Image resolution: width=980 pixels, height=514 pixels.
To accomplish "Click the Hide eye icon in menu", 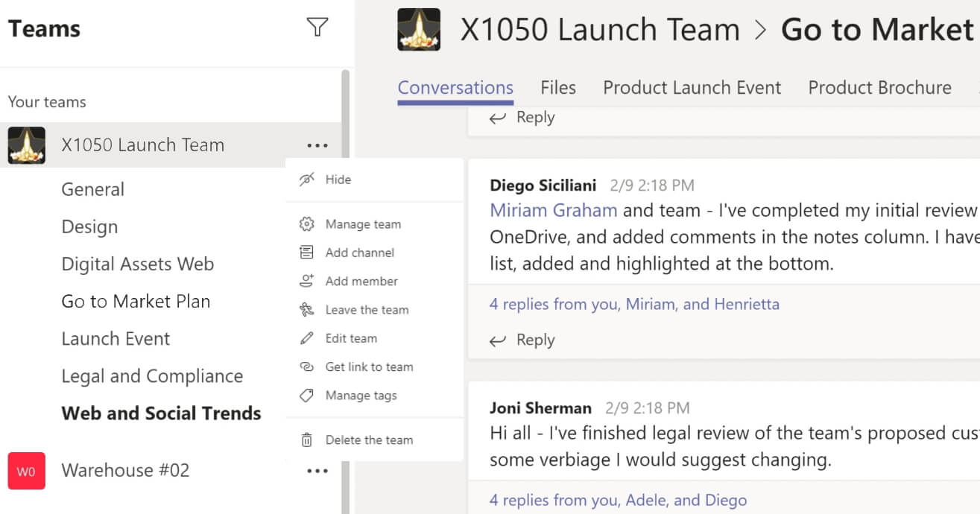I will point(306,180).
